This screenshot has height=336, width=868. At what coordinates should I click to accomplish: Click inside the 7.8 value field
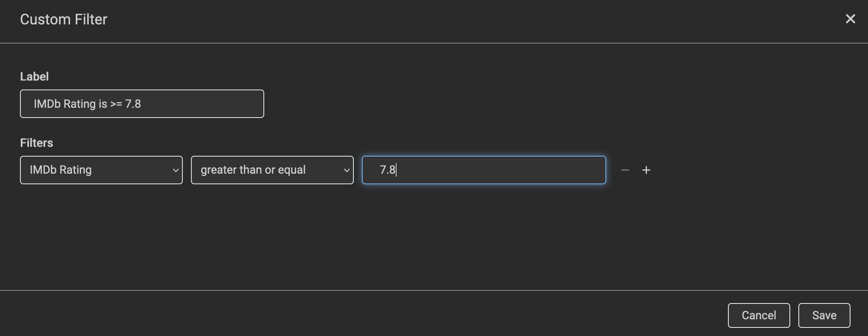pyautogui.click(x=483, y=170)
